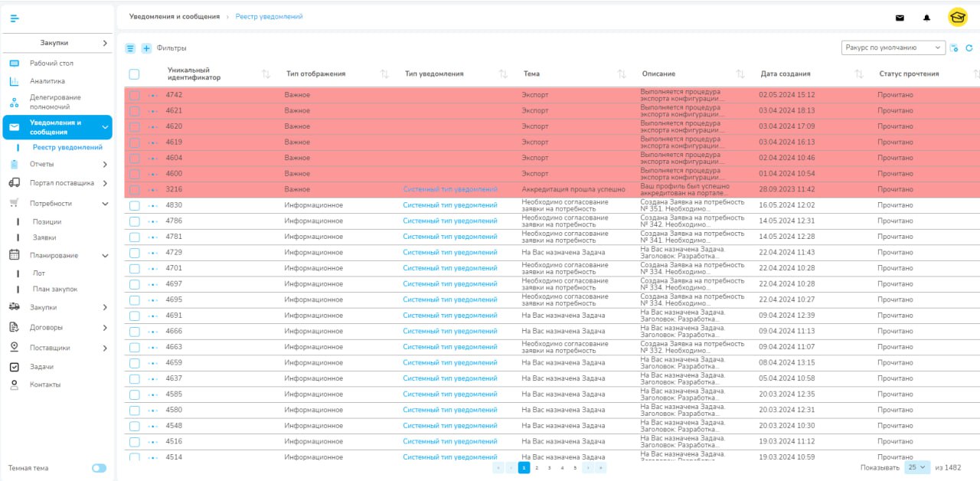Tick the checkbox for row 4786

pyautogui.click(x=134, y=221)
